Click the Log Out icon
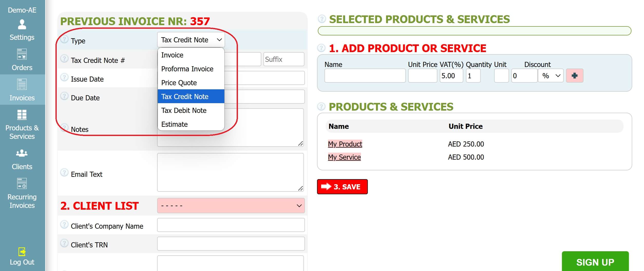Image resolution: width=644 pixels, height=271 pixels. 22,252
